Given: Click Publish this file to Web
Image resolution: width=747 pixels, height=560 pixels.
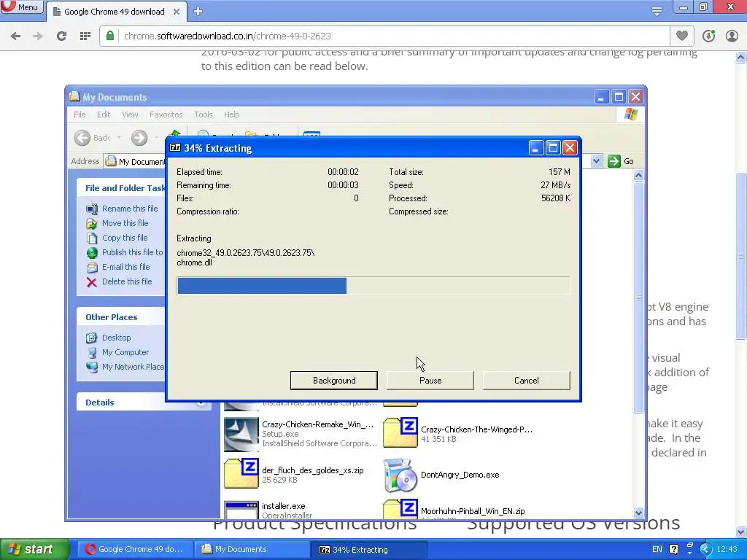Looking at the screenshot, I should pos(132,252).
